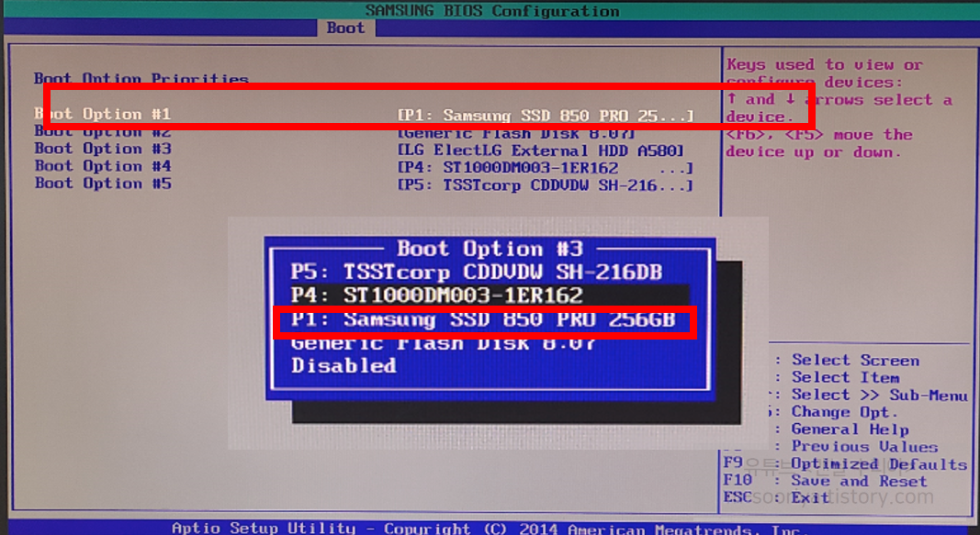Screen dimensions: 980x535
Task: Select the Boot Option #5 label
Action: (103, 184)
